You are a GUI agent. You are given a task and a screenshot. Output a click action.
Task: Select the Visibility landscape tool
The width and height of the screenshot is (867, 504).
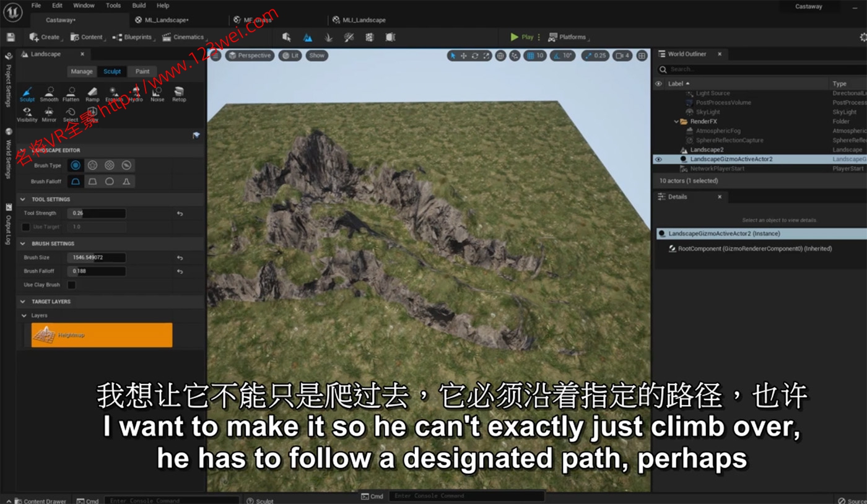click(x=27, y=114)
